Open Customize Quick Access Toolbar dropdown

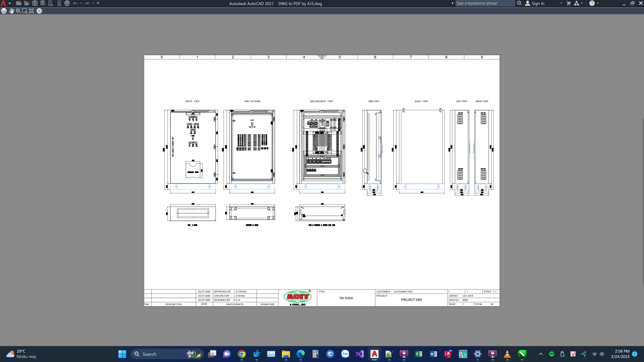click(98, 3)
